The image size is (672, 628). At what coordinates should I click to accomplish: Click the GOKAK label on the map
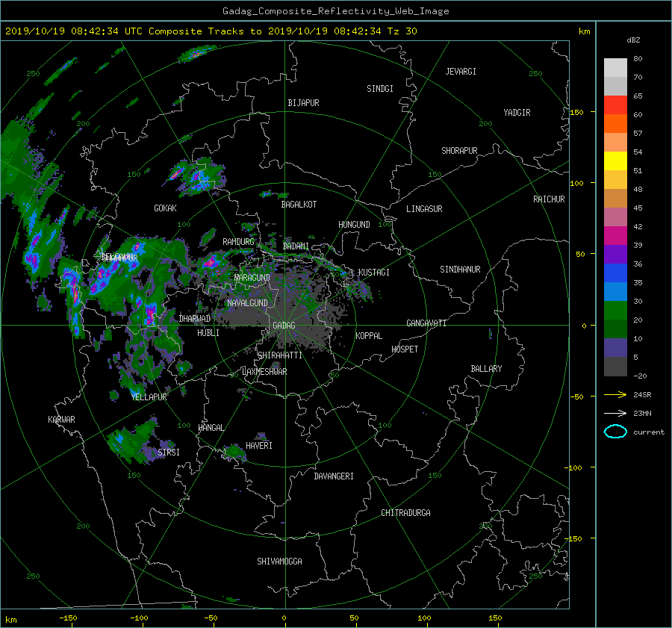click(166, 208)
